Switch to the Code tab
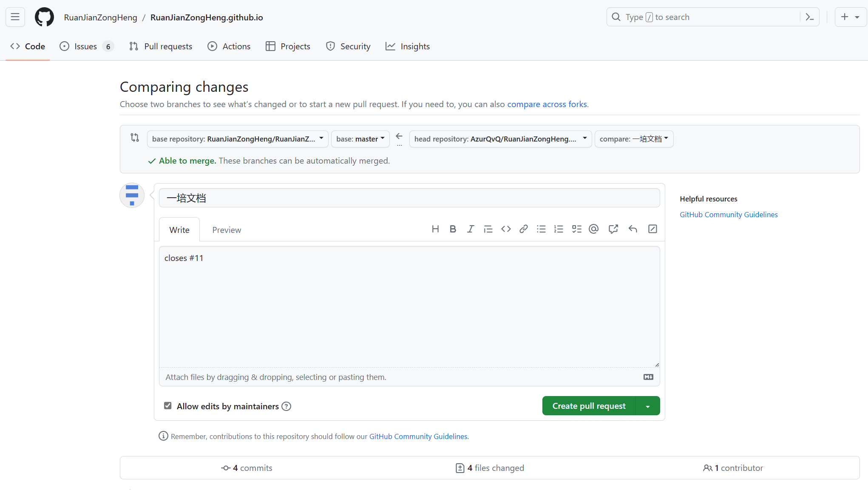Viewport: 868px width, 490px height. tap(28, 46)
